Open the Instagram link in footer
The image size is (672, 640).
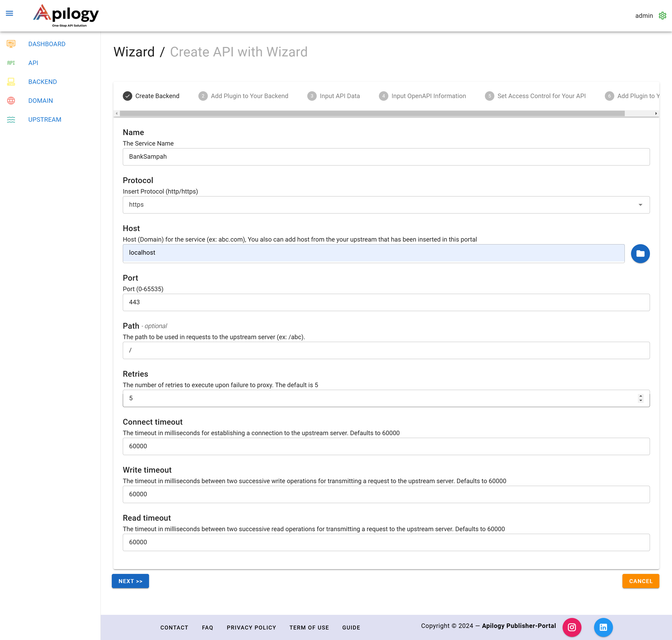572,627
